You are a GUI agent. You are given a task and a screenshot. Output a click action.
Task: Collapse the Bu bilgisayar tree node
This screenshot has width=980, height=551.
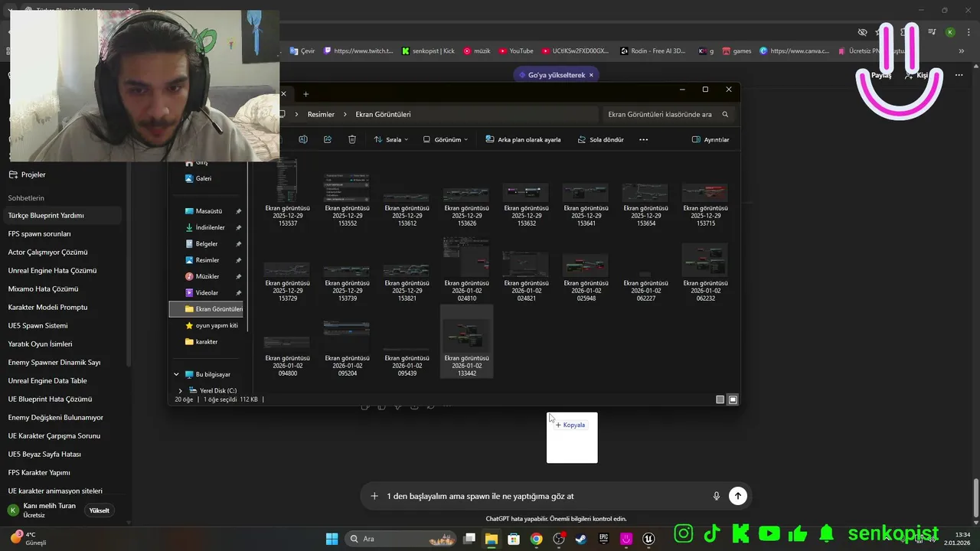pos(176,374)
